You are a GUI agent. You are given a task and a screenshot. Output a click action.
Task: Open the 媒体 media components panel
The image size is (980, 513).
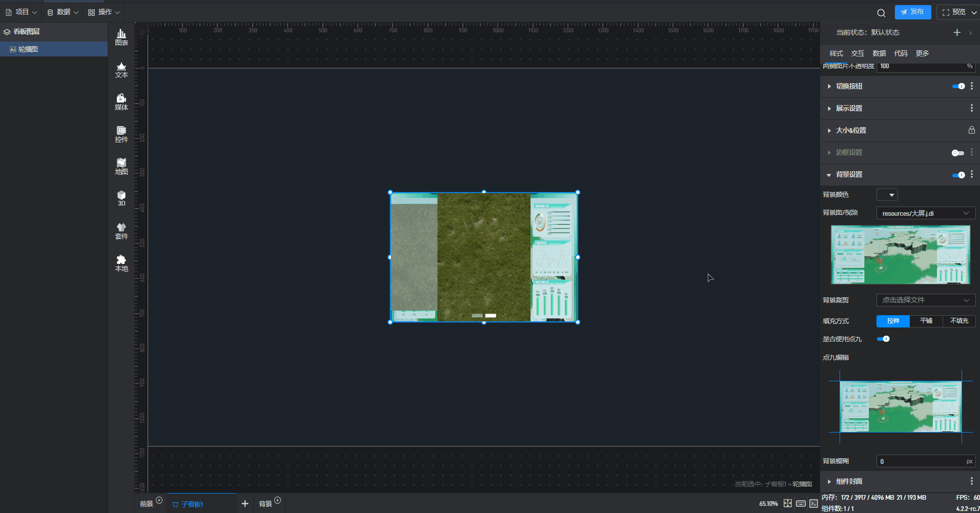point(121,102)
